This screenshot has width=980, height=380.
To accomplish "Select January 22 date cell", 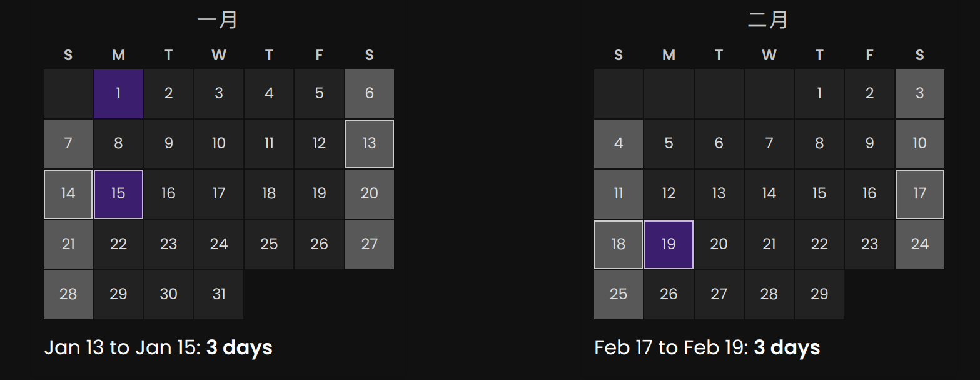I will click(x=118, y=244).
